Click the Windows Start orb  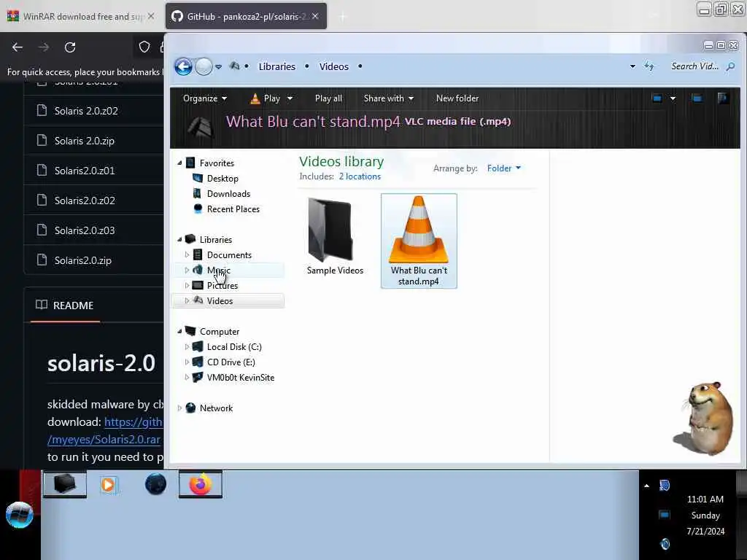point(20,516)
